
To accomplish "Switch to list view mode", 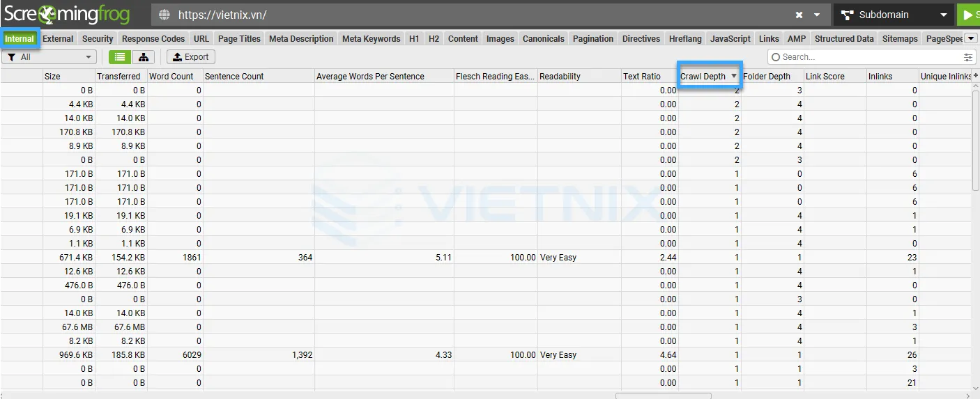I will coord(120,57).
